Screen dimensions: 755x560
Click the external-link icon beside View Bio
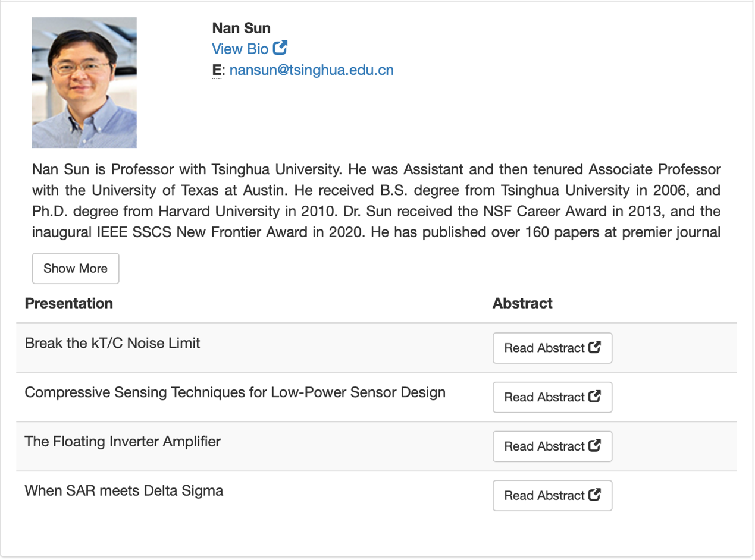click(x=281, y=48)
